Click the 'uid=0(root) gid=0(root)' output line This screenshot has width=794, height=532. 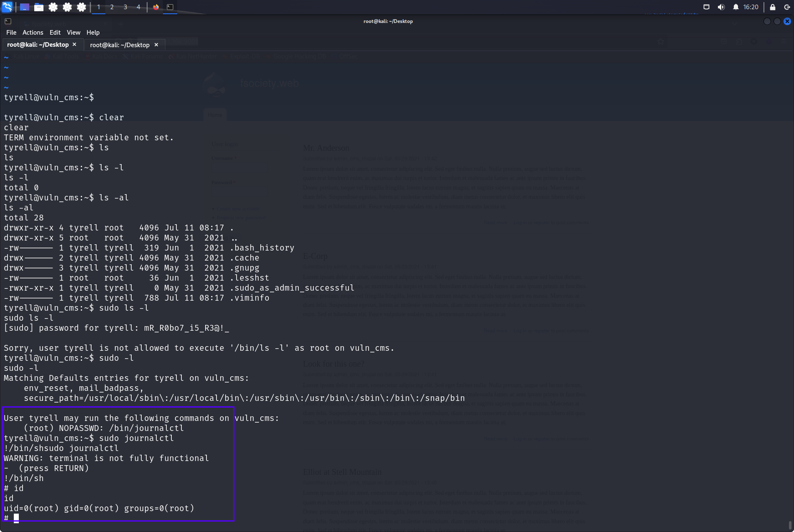99,508
